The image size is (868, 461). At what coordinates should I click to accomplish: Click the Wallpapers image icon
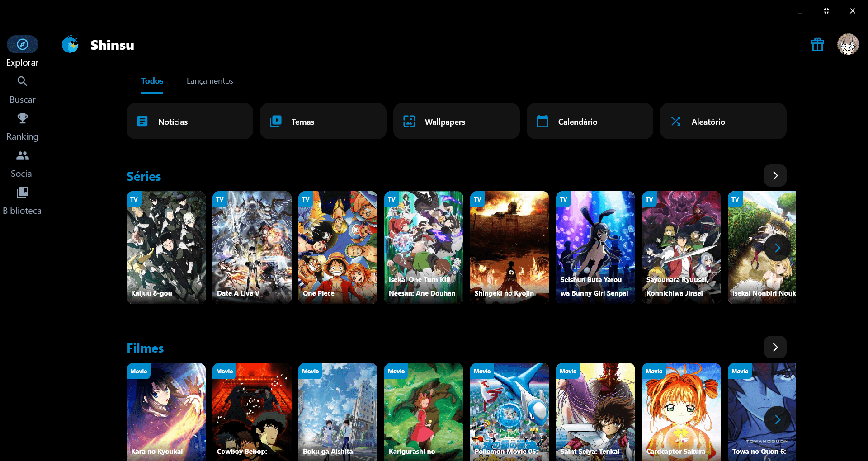(x=409, y=121)
